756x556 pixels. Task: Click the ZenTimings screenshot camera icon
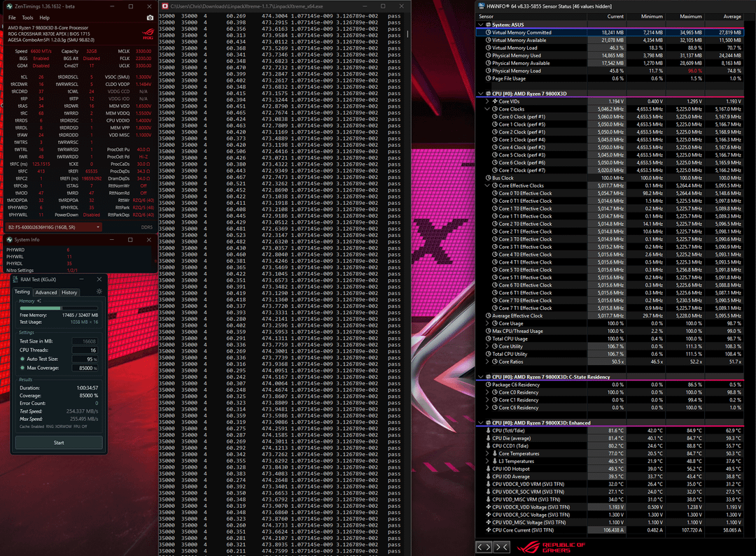[150, 17]
